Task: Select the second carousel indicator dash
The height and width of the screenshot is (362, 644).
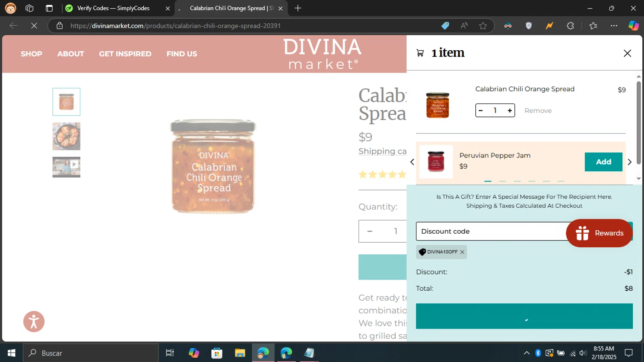Action: point(502,181)
